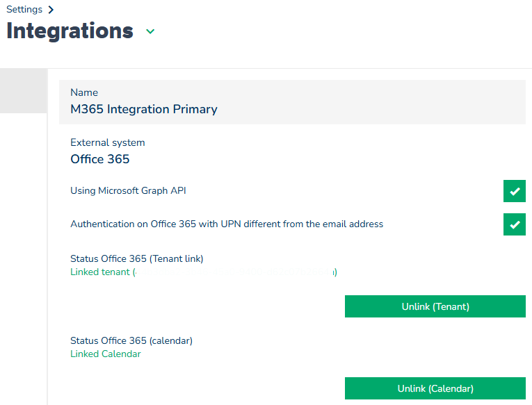
Task: Click the Authentication on Office 365 UPN label
Action: pos(227,224)
